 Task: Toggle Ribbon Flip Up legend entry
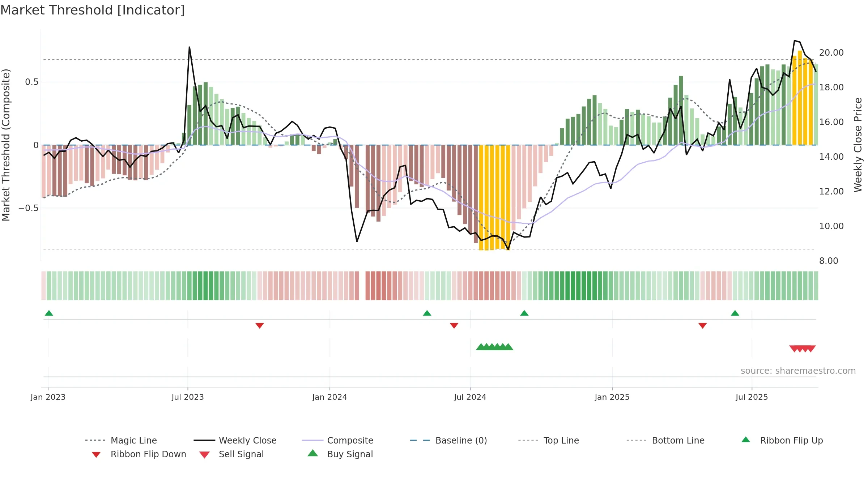click(x=782, y=440)
